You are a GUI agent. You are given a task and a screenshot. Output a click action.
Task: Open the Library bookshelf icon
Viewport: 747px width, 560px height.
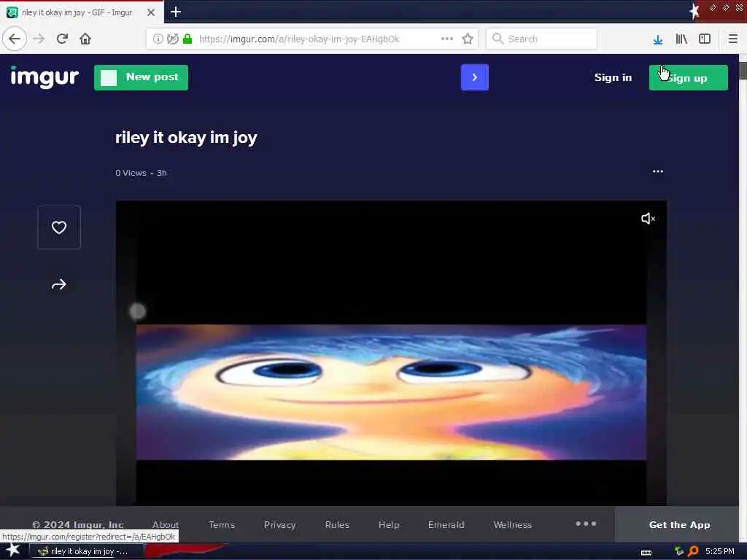coord(681,39)
